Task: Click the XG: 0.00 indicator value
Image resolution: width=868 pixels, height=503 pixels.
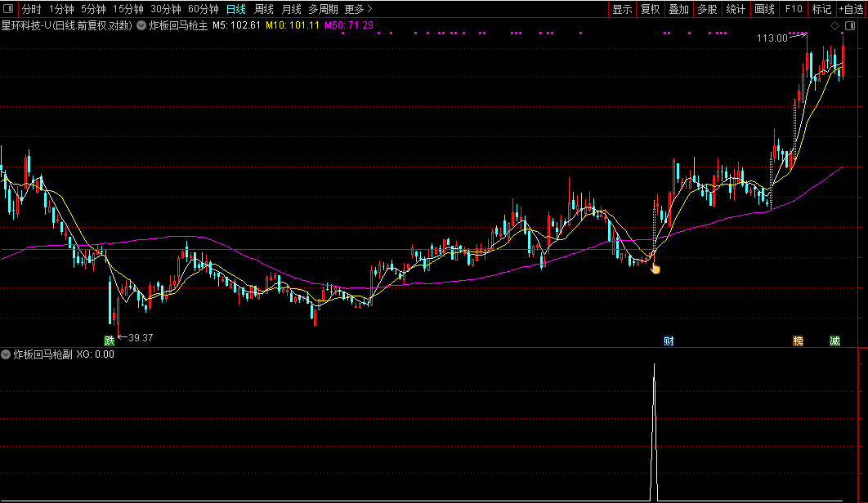Action: [x=95, y=354]
